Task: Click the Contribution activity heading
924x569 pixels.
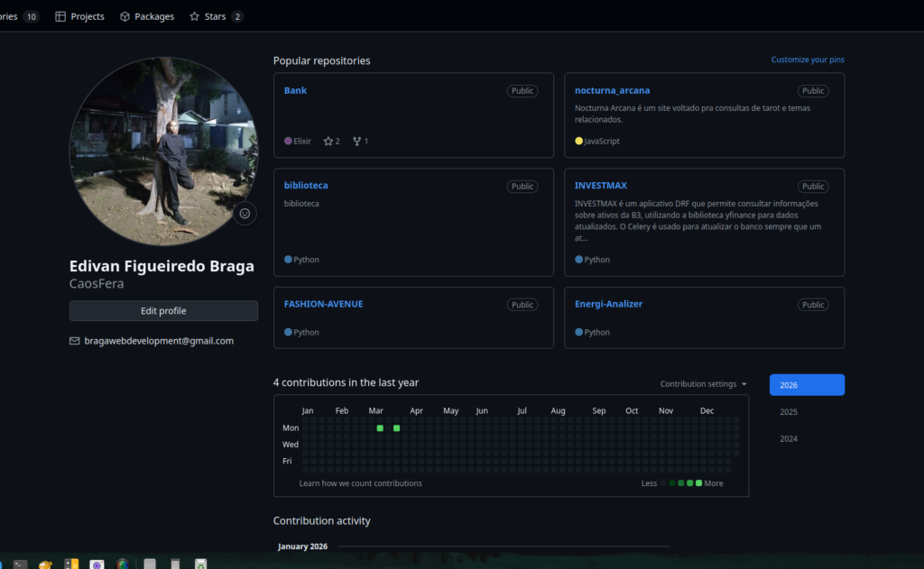Action: (x=322, y=520)
